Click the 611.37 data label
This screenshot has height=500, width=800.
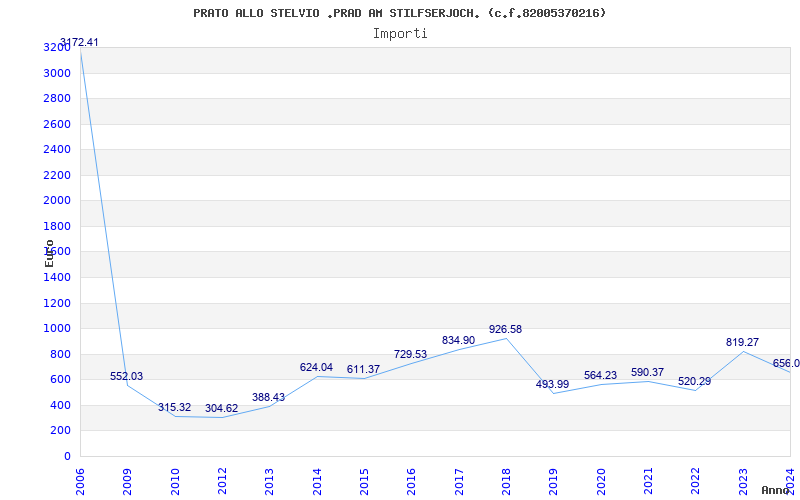tap(363, 369)
